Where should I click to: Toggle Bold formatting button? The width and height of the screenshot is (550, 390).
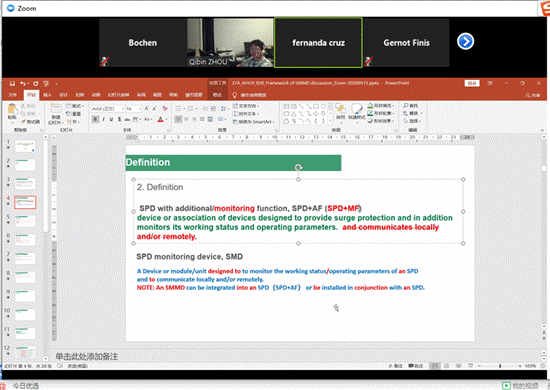click(x=95, y=119)
